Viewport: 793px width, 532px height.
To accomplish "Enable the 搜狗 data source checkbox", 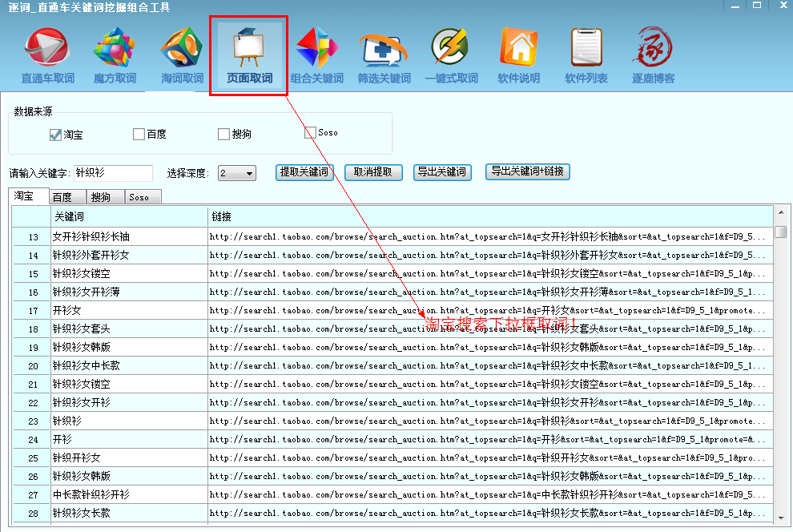I will pyautogui.click(x=223, y=134).
